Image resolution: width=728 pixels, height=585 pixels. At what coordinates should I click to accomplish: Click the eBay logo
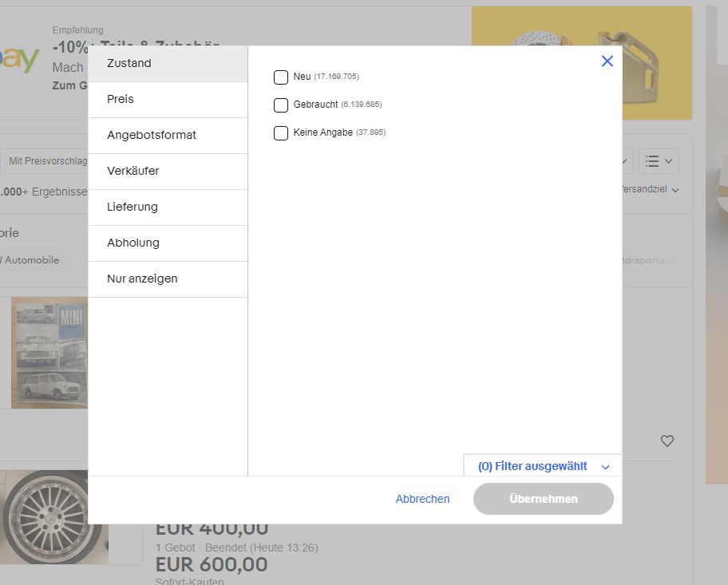point(20,60)
